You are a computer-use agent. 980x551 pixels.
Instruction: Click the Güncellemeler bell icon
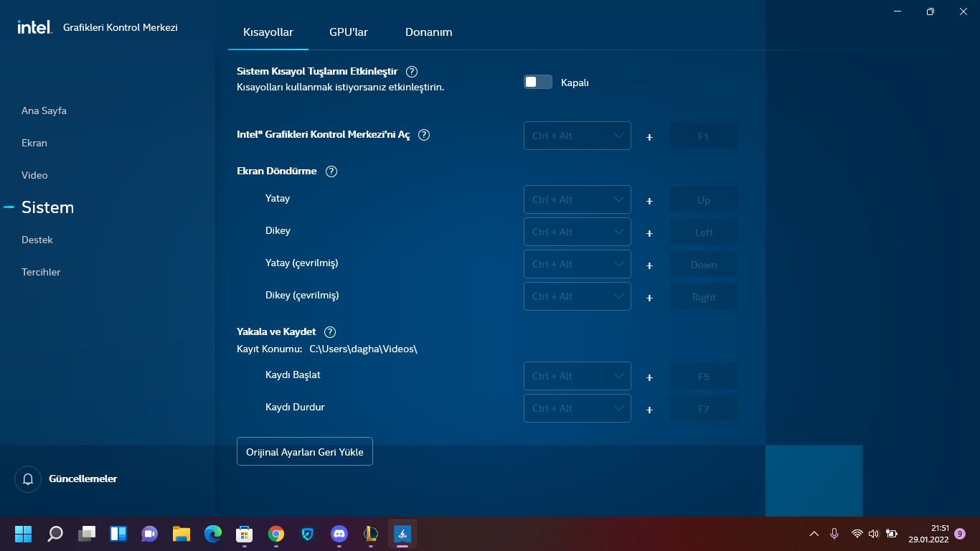pyautogui.click(x=28, y=479)
